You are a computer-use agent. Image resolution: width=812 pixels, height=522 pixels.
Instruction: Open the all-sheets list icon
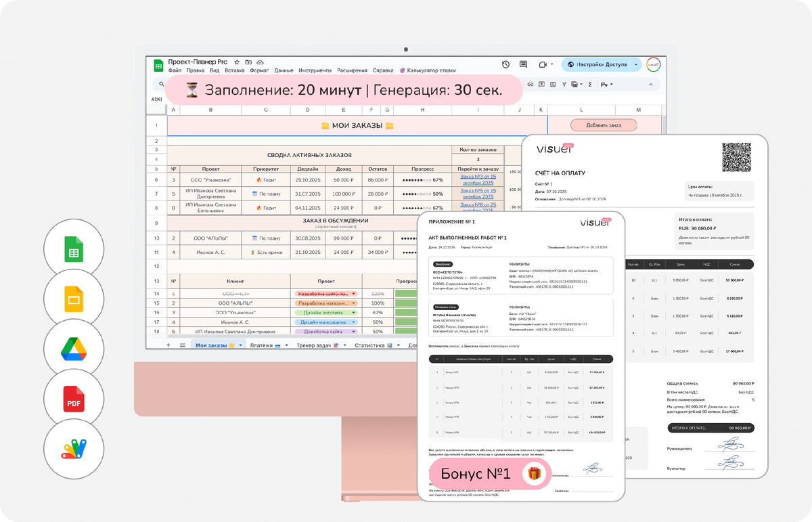pos(182,345)
